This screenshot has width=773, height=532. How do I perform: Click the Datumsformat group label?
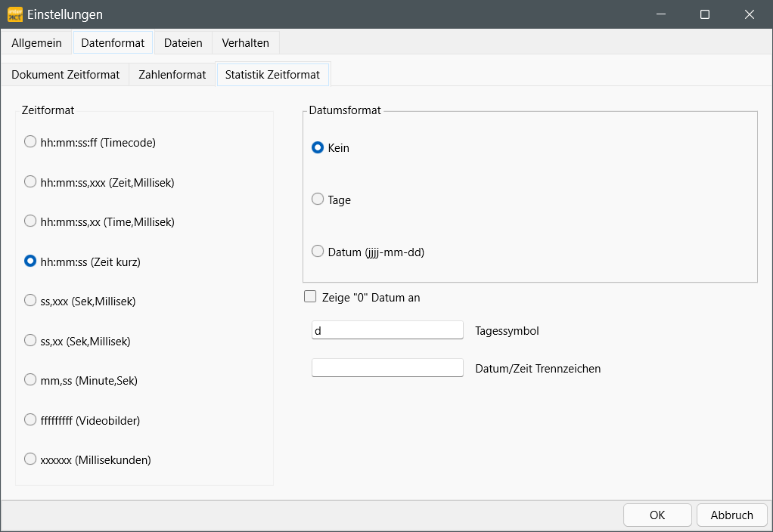pos(345,110)
